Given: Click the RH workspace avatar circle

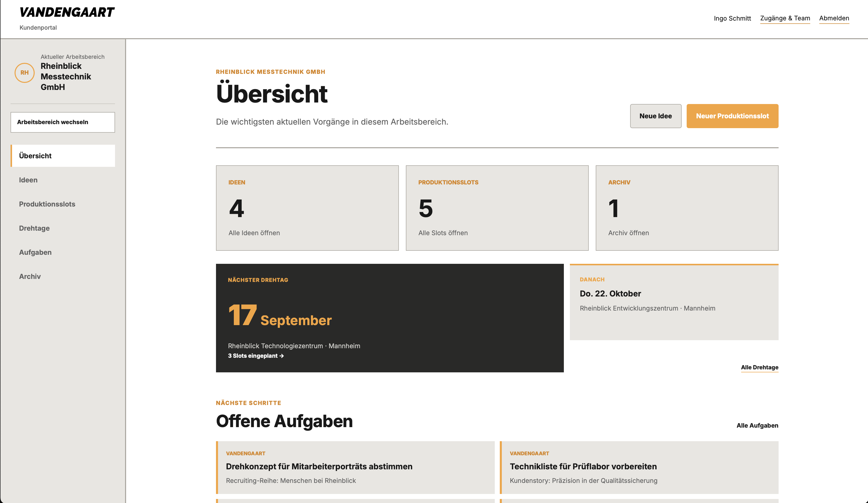Looking at the screenshot, I should [24, 73].
